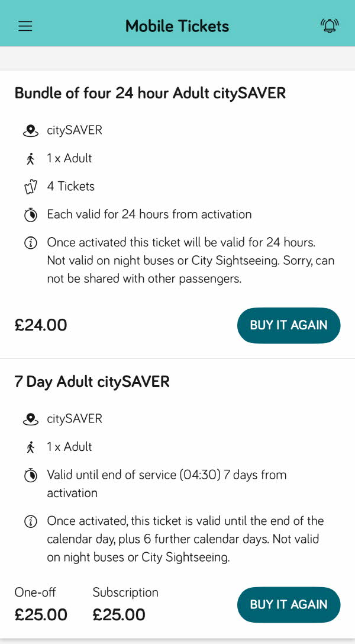Open the hamburger navigation menu
355x644 pixels.
click(25, 26)
